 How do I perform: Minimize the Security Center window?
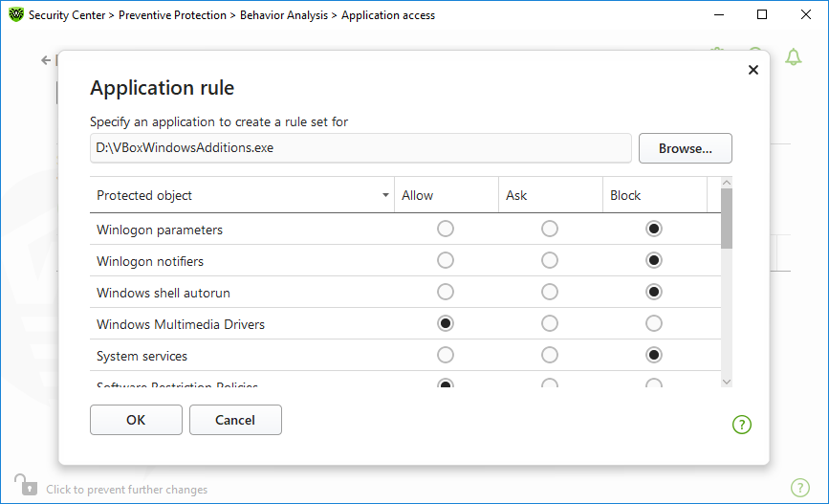[x=718, y=14]
